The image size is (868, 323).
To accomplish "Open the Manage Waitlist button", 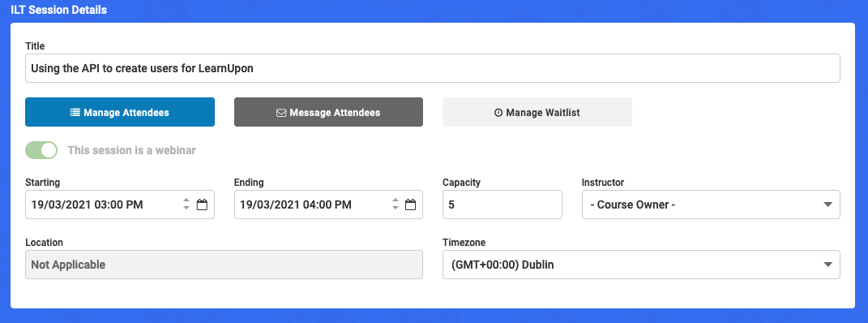I will click(x=537, y=113).
